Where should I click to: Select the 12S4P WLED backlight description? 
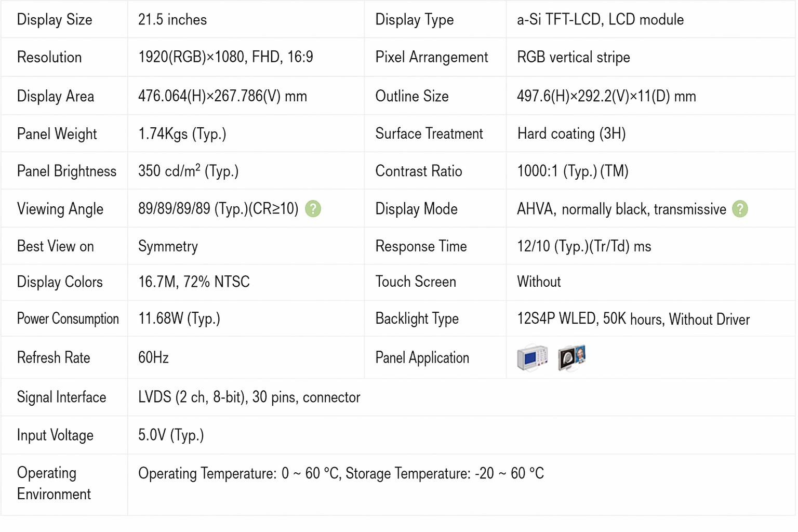[633, 319]
